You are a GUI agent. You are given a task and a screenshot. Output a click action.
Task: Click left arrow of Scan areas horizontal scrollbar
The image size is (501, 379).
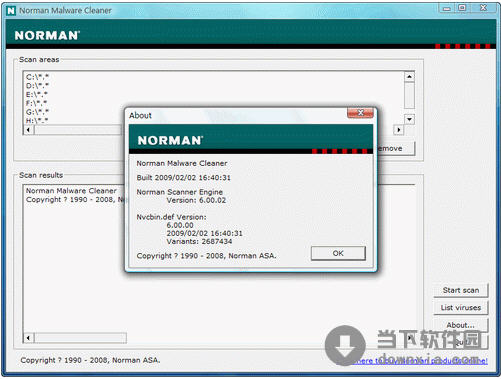coord(28,130)
